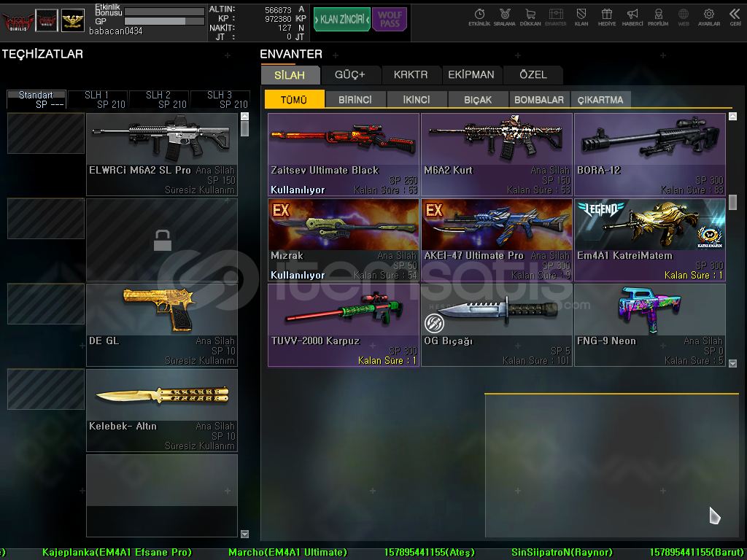Open the Klan shield icon
The image size is (747, 560).
pos(581,17)
